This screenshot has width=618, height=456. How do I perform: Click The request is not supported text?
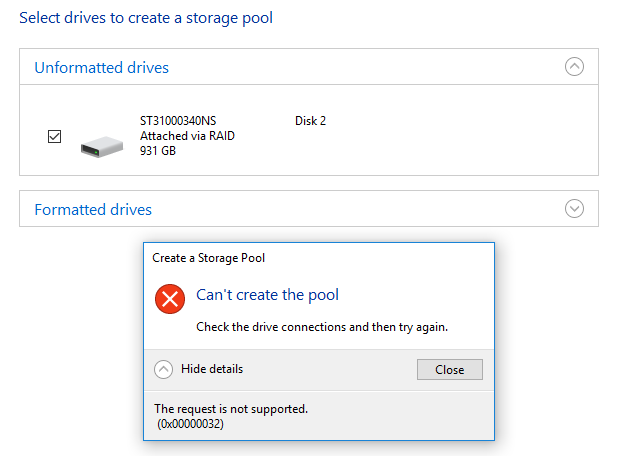coord(231,409)
